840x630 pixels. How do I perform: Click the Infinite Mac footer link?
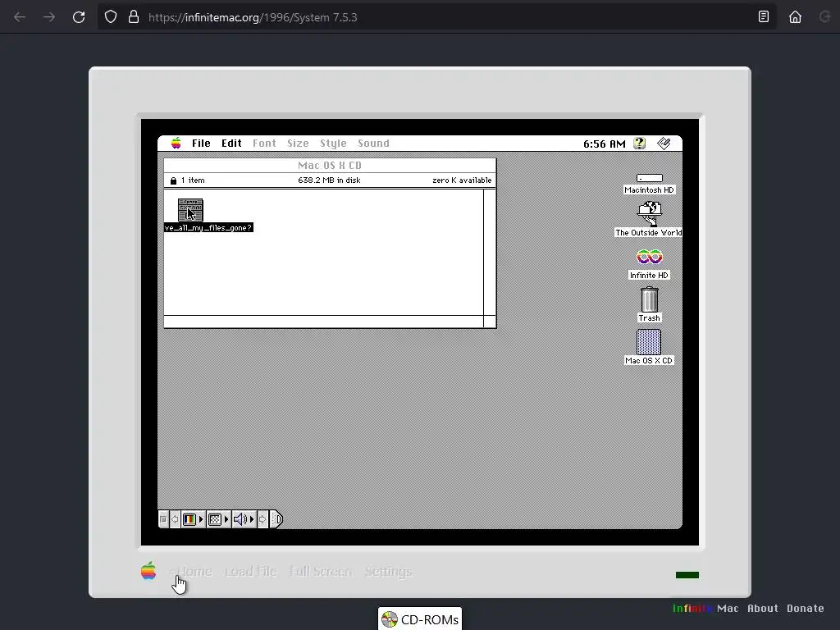pos(705,608)
